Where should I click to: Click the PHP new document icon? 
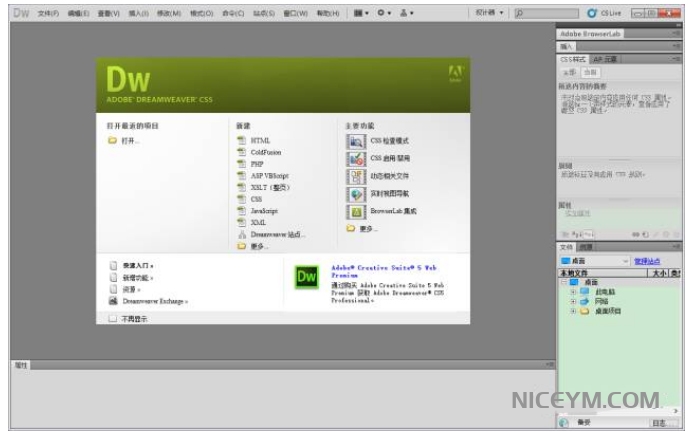[242, 164]
